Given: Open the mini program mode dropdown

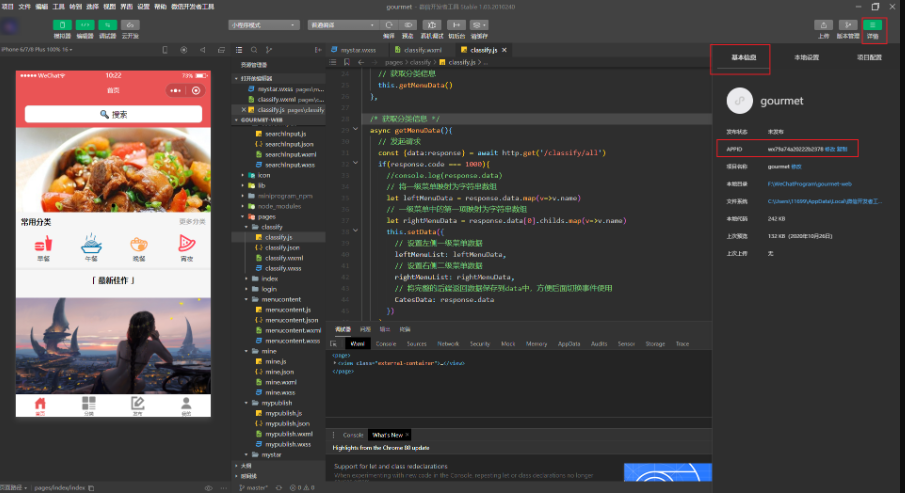Looking at the screenshot, I should 264,25.
